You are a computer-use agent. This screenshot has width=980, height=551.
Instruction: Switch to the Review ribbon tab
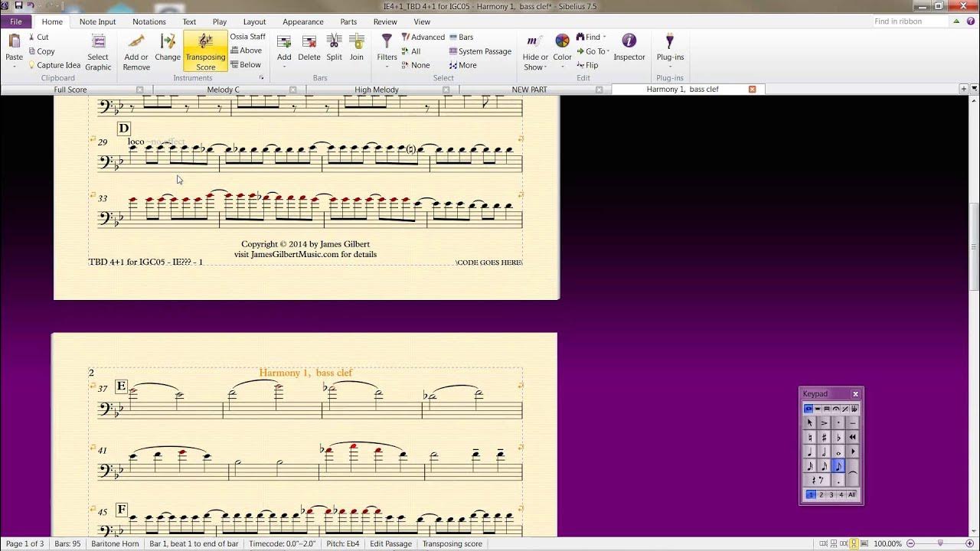coord(385,21)
